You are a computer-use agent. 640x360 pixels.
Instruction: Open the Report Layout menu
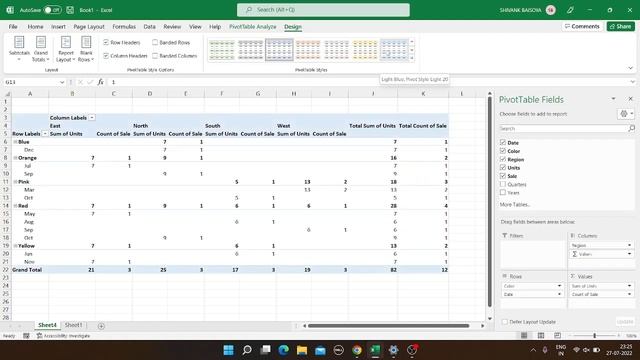coord(65,49)
